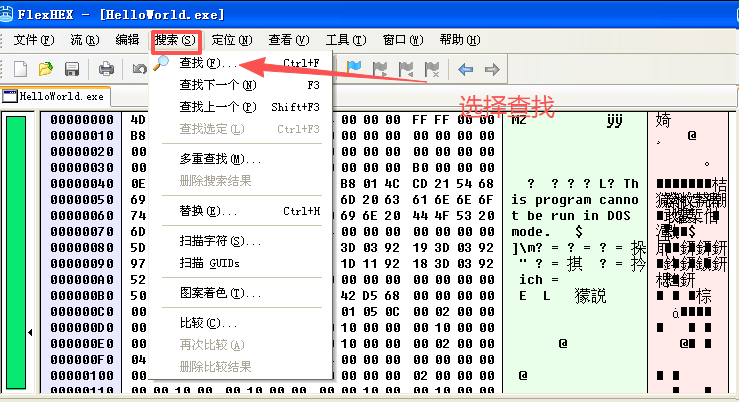Click first character in the pink Unicode pane
The image size is (739, 402).
[x=663, y=120]
